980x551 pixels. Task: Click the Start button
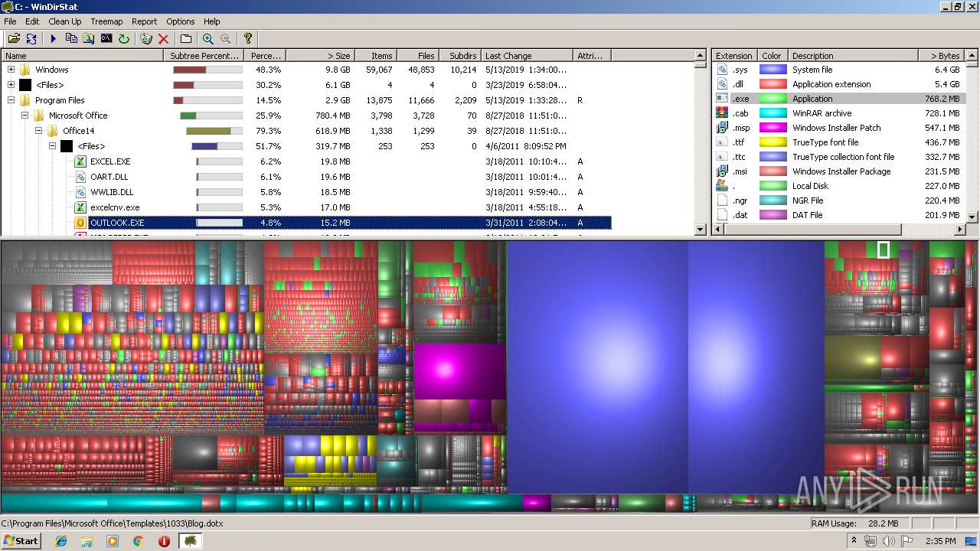21,541
